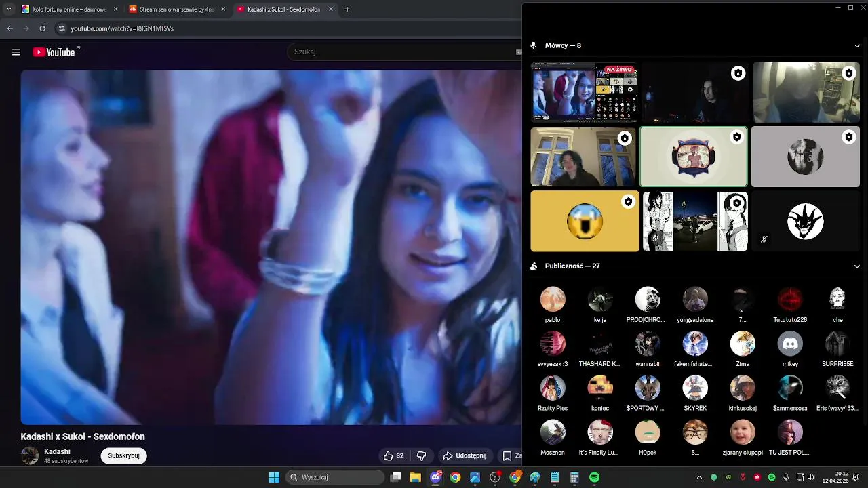Image resolution: width=868 pixels, height=488 pixels.
Task: Open audience member Rzulty Pies
Action: pyautogui.click(x=553, y=392)
